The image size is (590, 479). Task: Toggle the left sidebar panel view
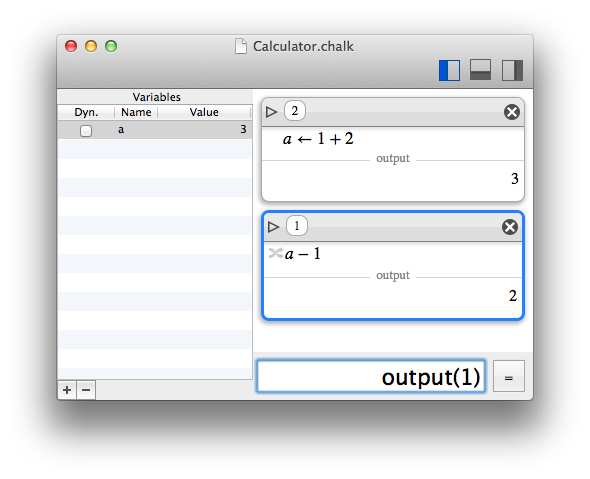click(449, 70)
